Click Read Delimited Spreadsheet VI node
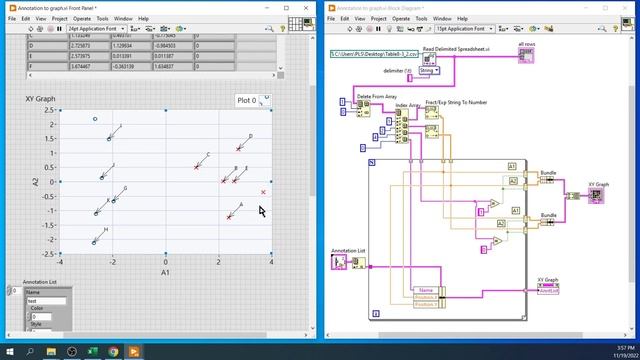The image size is (640, 360). [x=429, y=59]
